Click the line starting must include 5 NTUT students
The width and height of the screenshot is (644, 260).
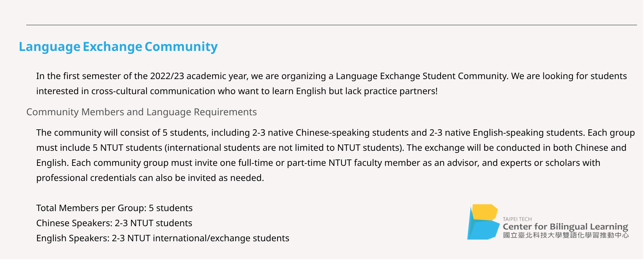[331, 148]
